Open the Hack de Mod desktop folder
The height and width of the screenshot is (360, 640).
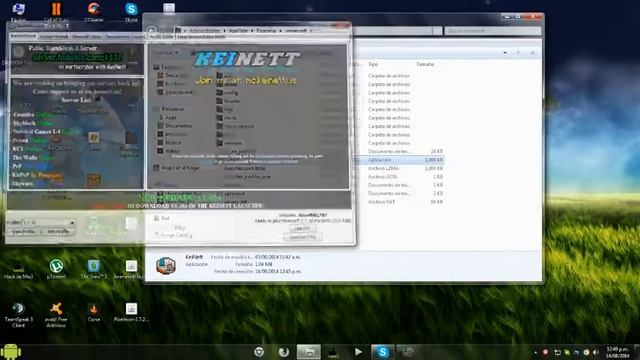[x=18, y=271]
